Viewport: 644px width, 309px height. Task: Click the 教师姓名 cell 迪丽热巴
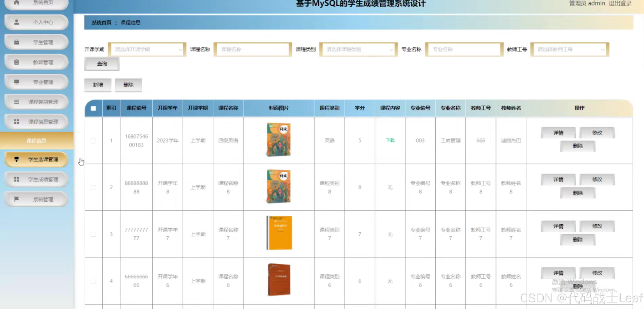pyautogui.click(x=511, y=141)
